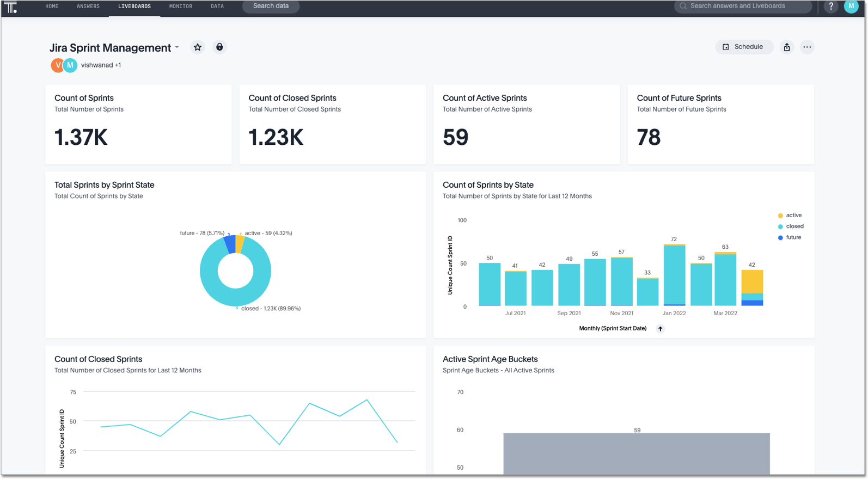This screenshot has height=479, width=868.
Task: Favorite the liveboard with the star icon
Action: click(198, 47)
